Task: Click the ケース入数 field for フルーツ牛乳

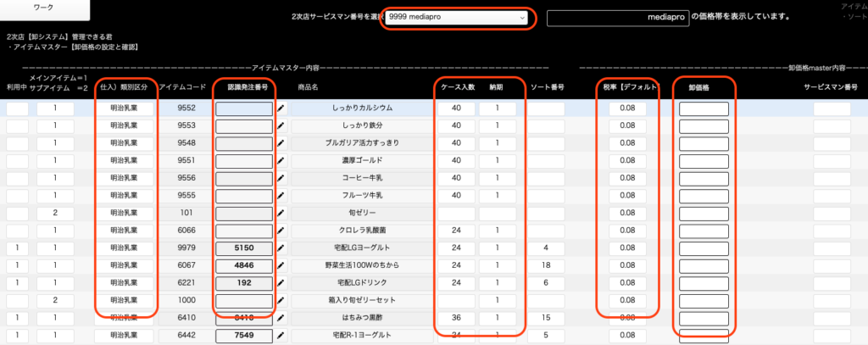Action: click(x=456, y=196)
